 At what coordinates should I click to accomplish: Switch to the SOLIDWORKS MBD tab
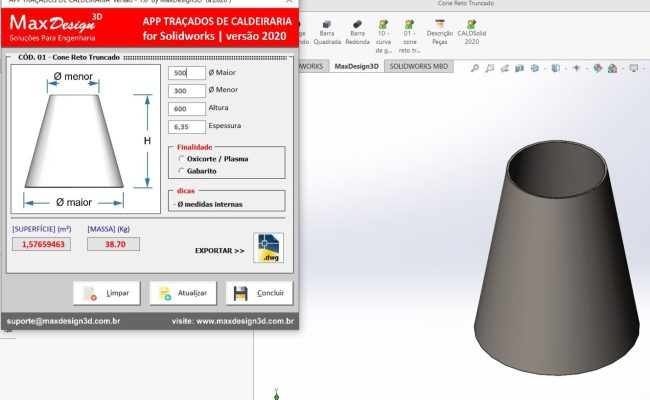(x=420, y=66)
